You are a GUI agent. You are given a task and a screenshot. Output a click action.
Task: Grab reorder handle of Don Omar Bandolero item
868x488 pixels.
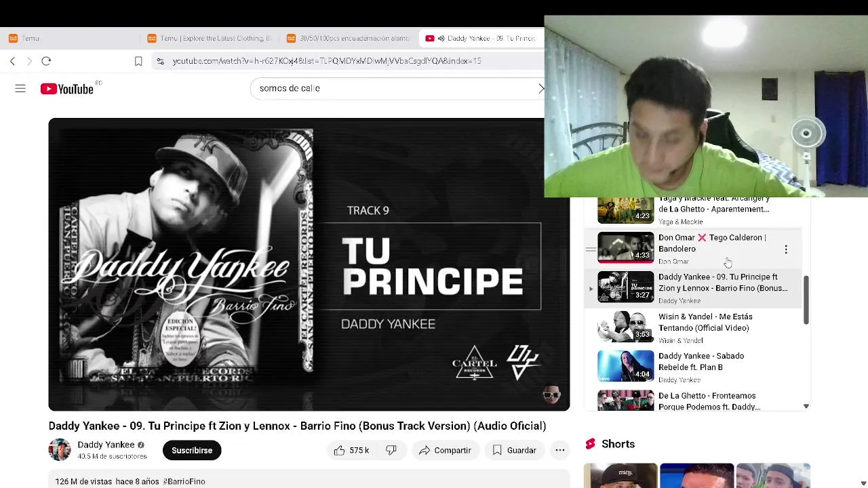point(591,249)
